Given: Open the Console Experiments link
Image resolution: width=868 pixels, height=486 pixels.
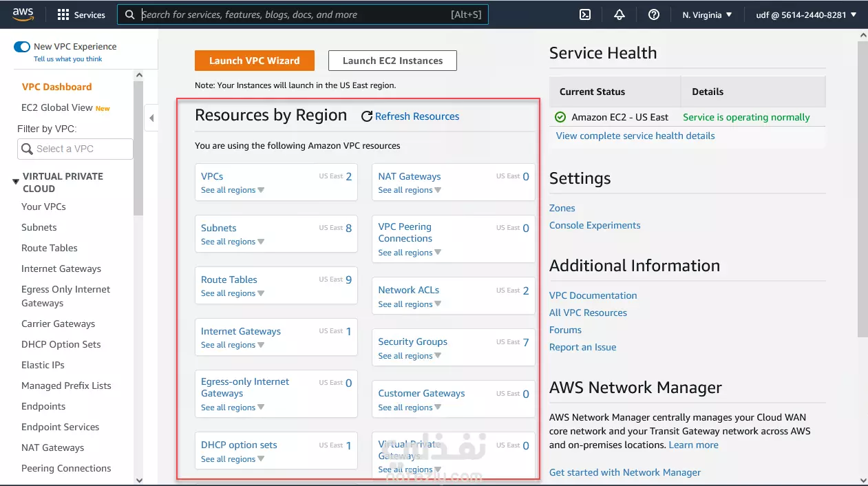Looking at the screenshot, I should tap(595, 225).
